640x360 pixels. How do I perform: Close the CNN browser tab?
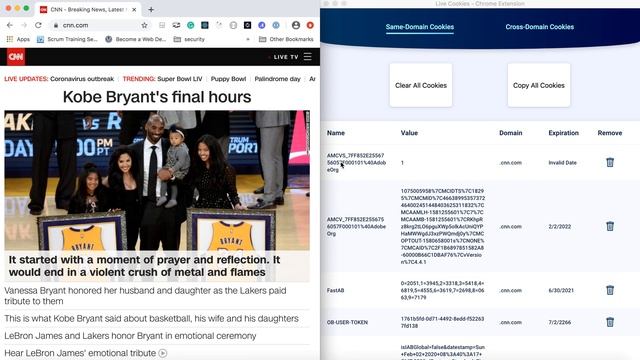(x=134, y=9)
